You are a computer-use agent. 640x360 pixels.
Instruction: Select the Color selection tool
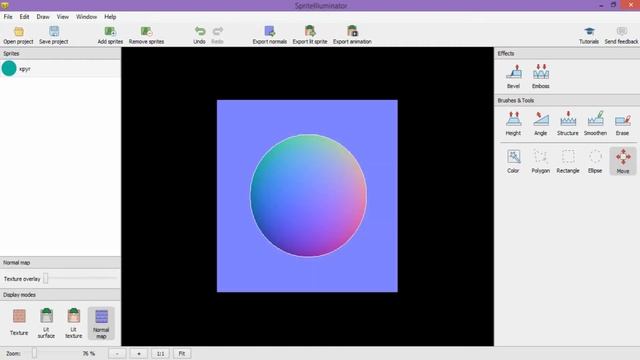pos(513,161)
